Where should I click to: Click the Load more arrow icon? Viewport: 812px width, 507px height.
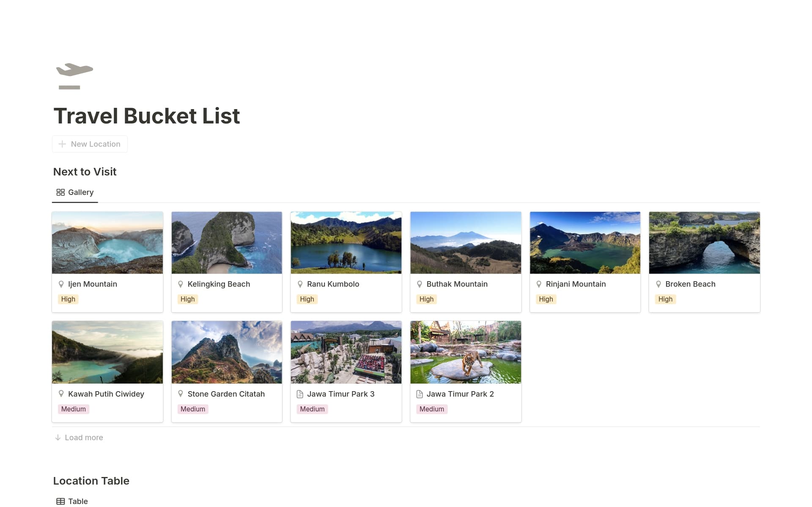click(x=58, y=437)
